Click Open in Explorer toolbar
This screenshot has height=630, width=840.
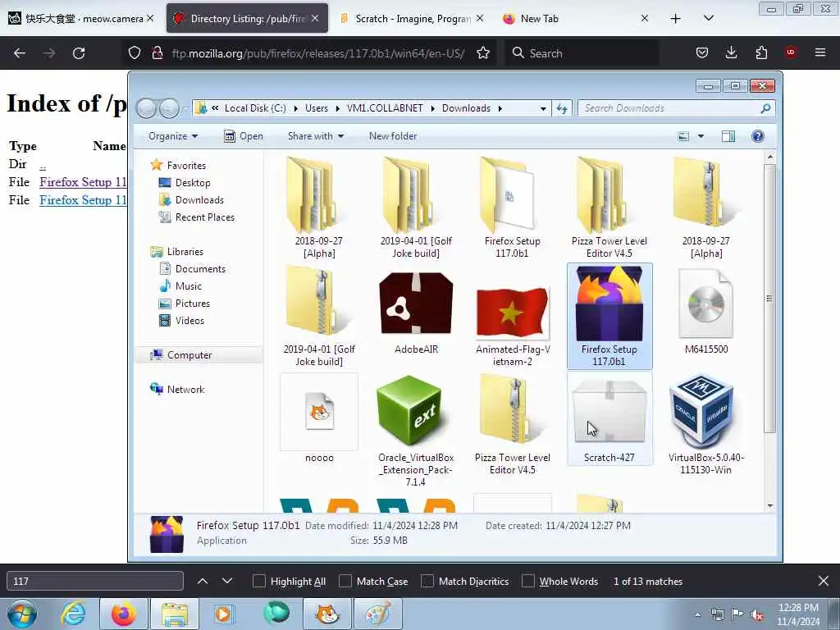point(244,136)
